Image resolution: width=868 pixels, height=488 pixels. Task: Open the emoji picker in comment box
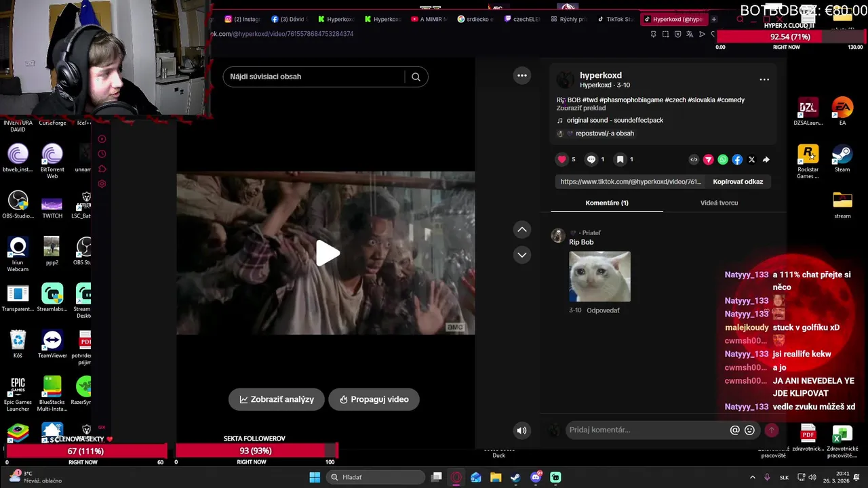[x=749, y=430]
